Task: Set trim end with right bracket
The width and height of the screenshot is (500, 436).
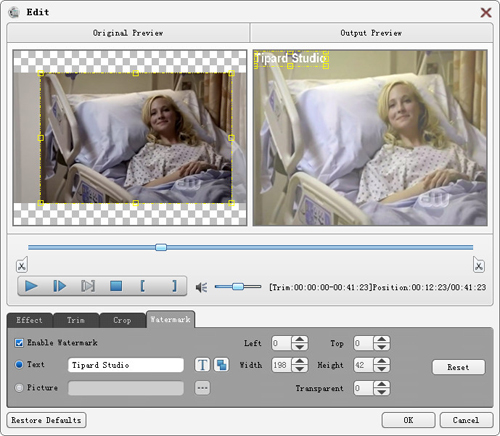Action: (x=174, y=286)
